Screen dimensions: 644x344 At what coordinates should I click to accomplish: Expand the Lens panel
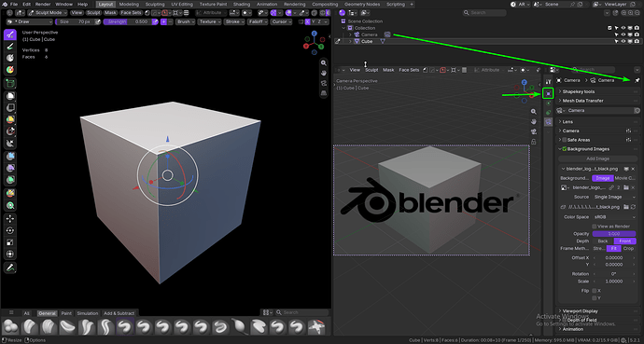pos(598,122)
